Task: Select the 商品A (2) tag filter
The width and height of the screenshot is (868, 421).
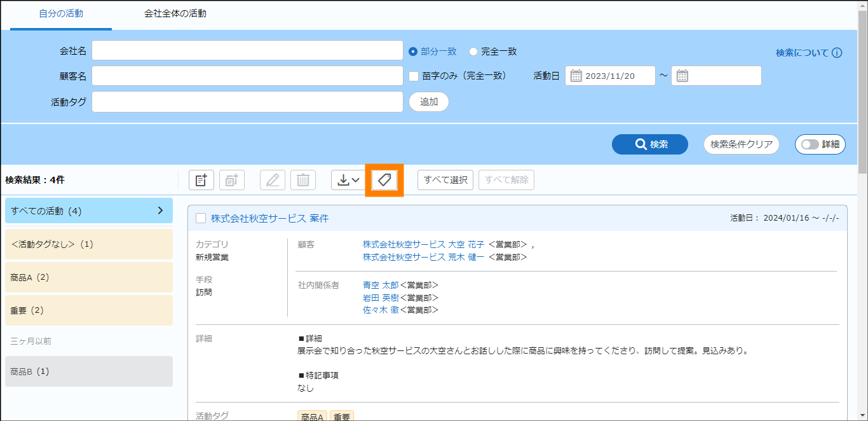Action: 89,277
